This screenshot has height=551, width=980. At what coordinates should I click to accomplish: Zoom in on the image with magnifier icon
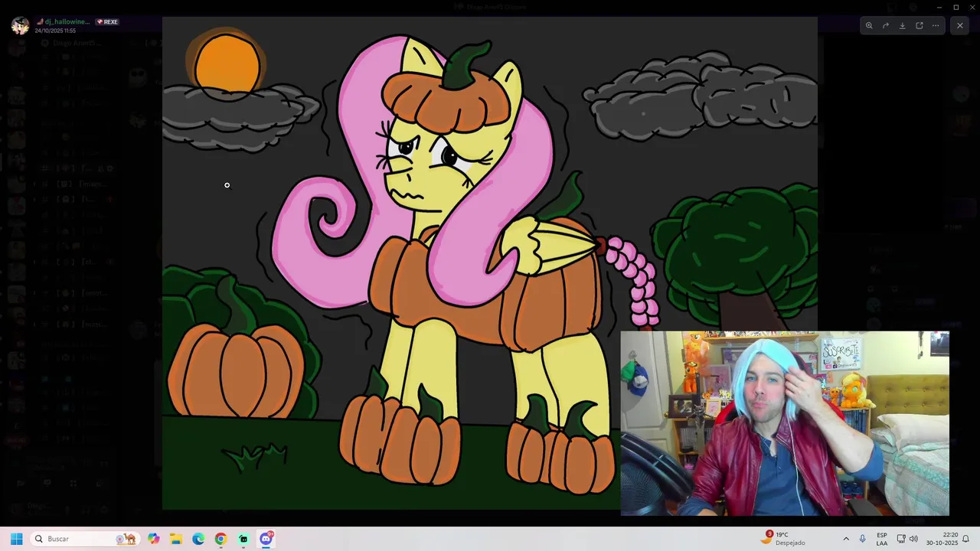coord(869,25)
